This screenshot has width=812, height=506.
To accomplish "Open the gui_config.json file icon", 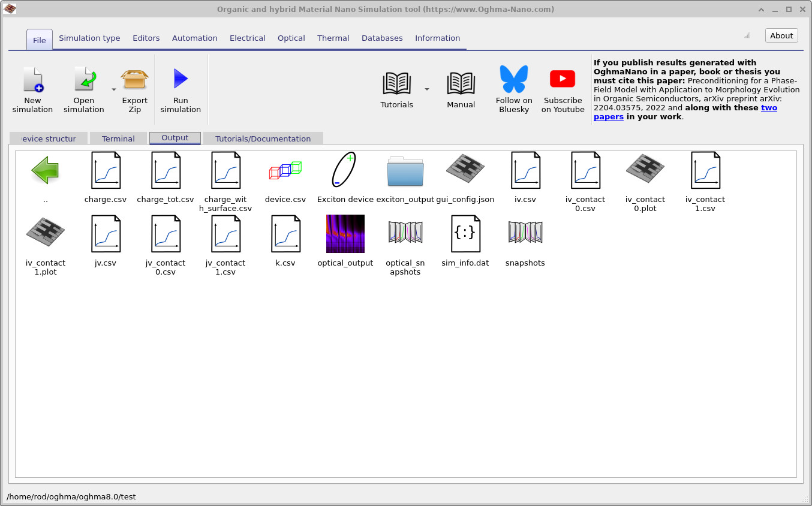I will point(465,170).
